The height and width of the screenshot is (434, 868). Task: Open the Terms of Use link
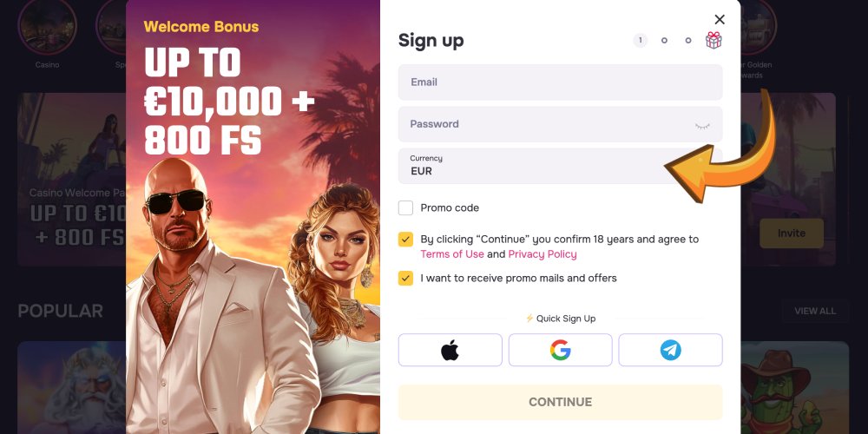tap(452, 254)
